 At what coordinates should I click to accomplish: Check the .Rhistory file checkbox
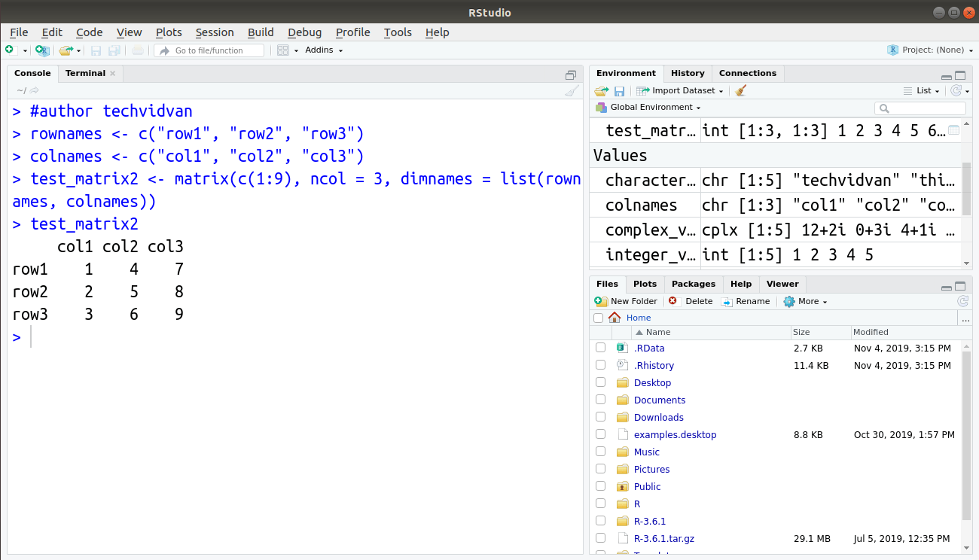tap(600, 365)
